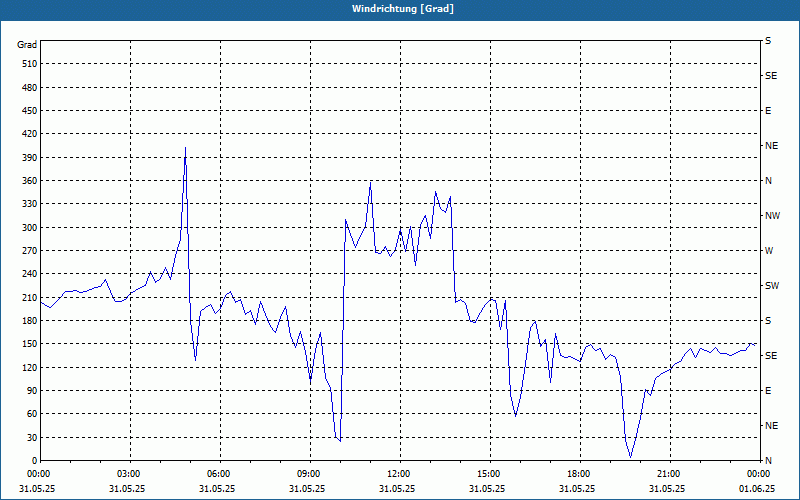The width and height of the screenshot is (800, 500).
Task: Select the E compass label at the 90 gridline
Action: pyautogui.click(x=768, y=391)
